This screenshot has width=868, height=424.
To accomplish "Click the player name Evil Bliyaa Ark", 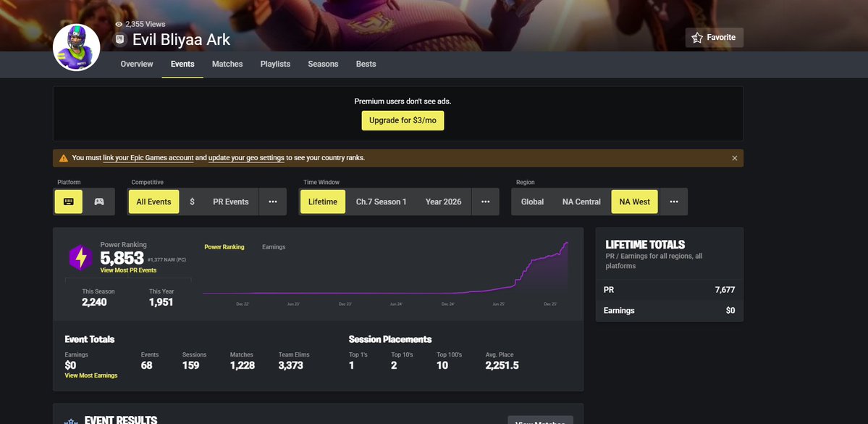I will (x=181, y=40).
